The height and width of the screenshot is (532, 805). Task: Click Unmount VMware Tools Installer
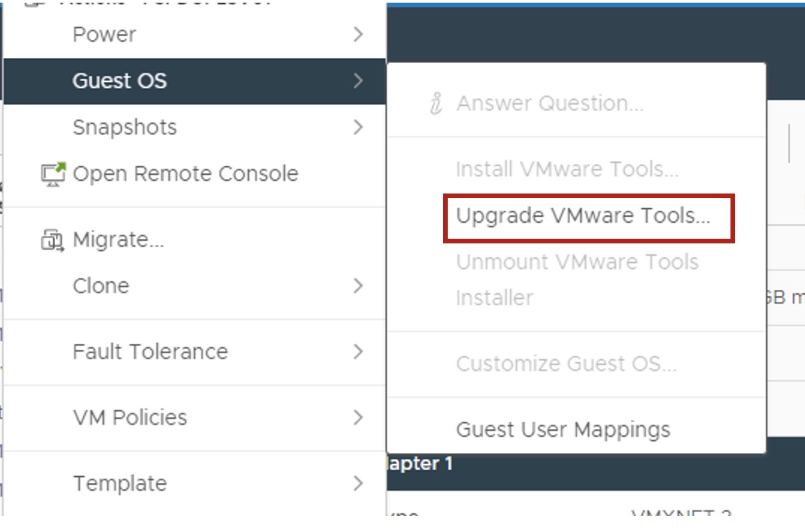577,279
